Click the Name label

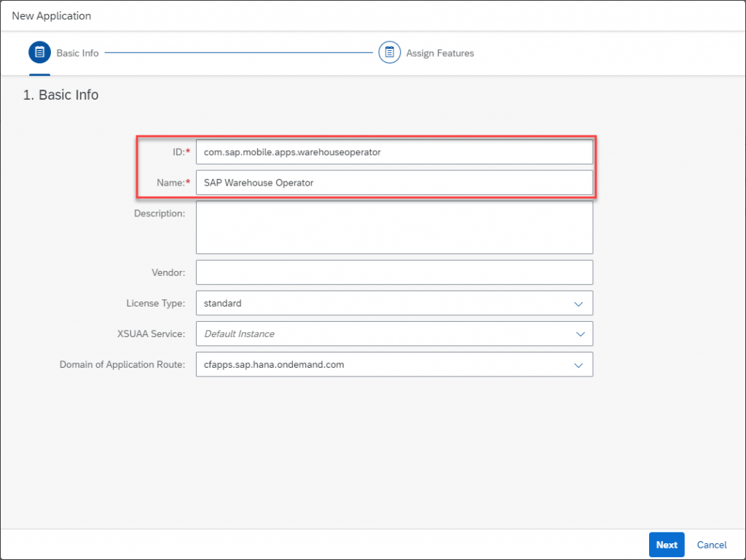point(173,183)
